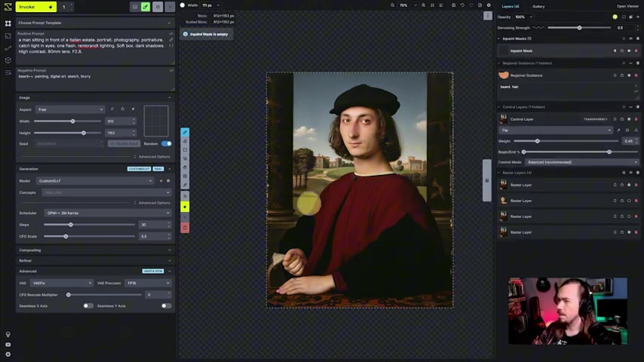This screenshot has height=362, width=644.
Task: Toggle the Random seed switch
Action: pos(167,144)
